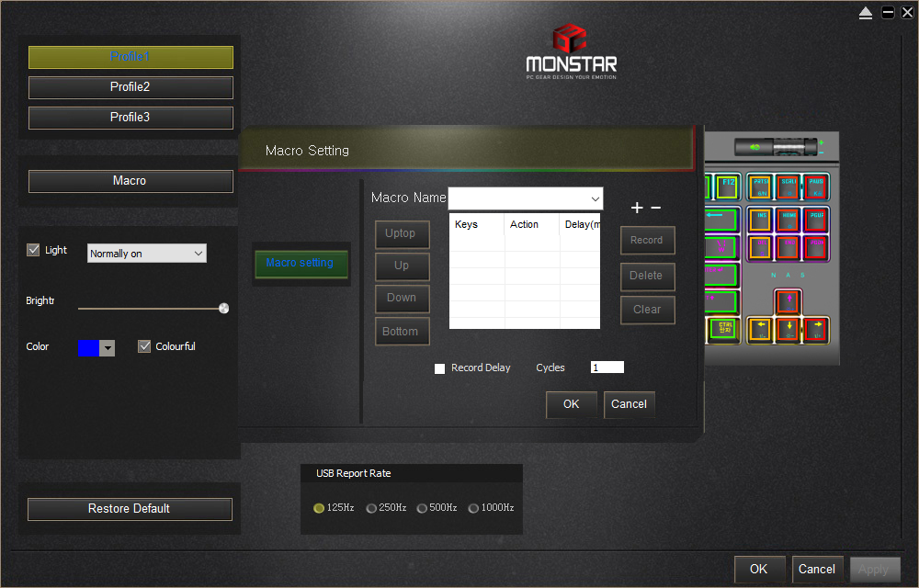Viewport: 919px width, 588px height.
Task: Click the Backspace key on keyboard image
Action: coord(720,220)
